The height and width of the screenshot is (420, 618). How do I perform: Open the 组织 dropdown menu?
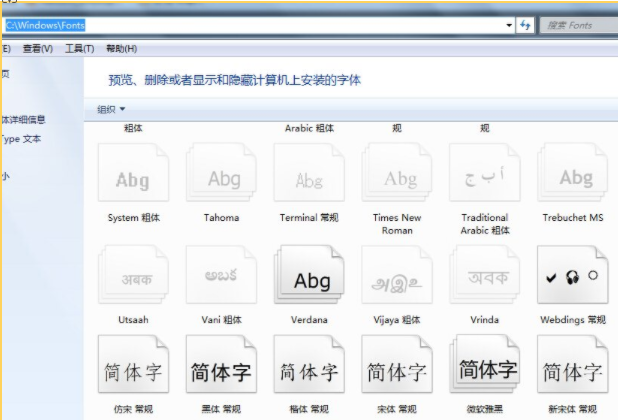111,109
